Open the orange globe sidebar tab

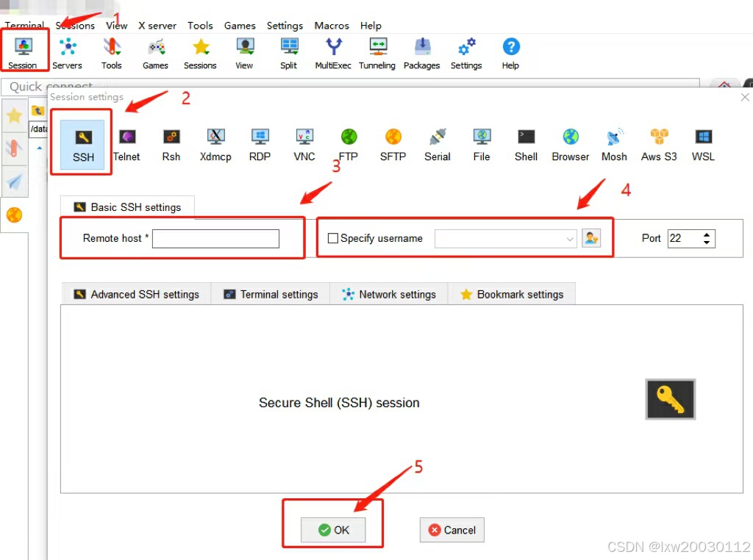coord(15,215)
